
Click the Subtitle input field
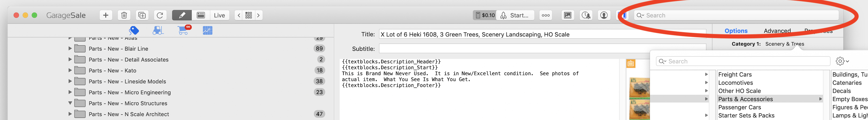(542, 49)
